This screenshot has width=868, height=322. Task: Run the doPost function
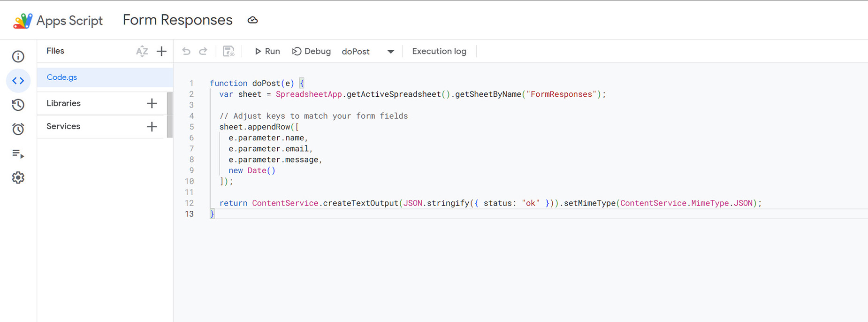tap(267, 51)
